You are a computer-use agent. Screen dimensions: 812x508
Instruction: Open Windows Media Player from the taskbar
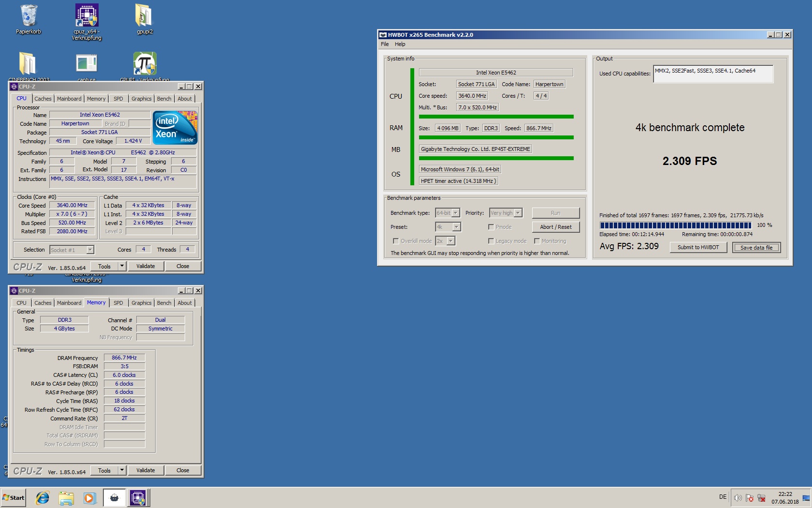click(89, 497)
